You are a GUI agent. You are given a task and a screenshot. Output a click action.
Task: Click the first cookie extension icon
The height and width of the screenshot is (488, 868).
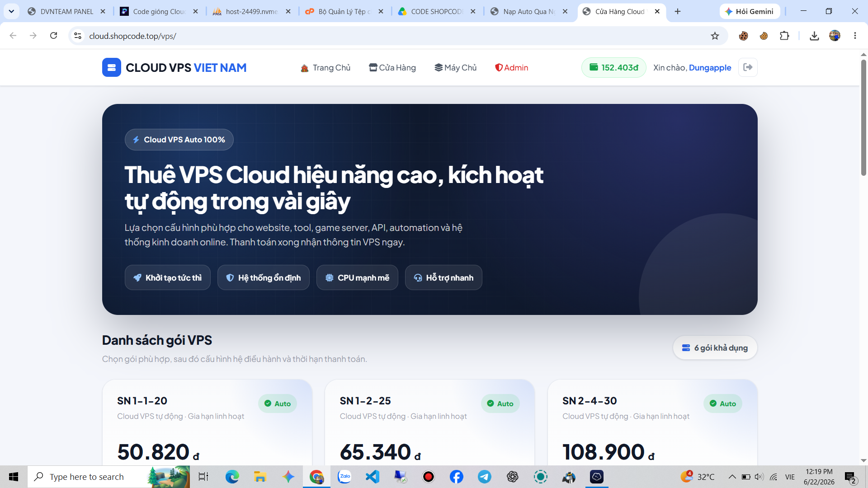point(743,36)
